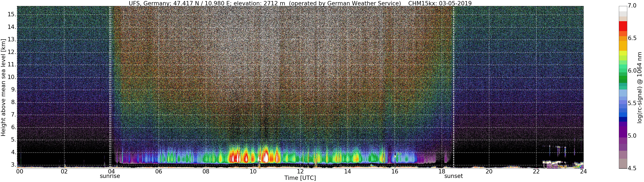Viewport: 644px width, 182px height.
Task: Click the colorbar scale value "6.0"
Action: [x=632, y=71]
